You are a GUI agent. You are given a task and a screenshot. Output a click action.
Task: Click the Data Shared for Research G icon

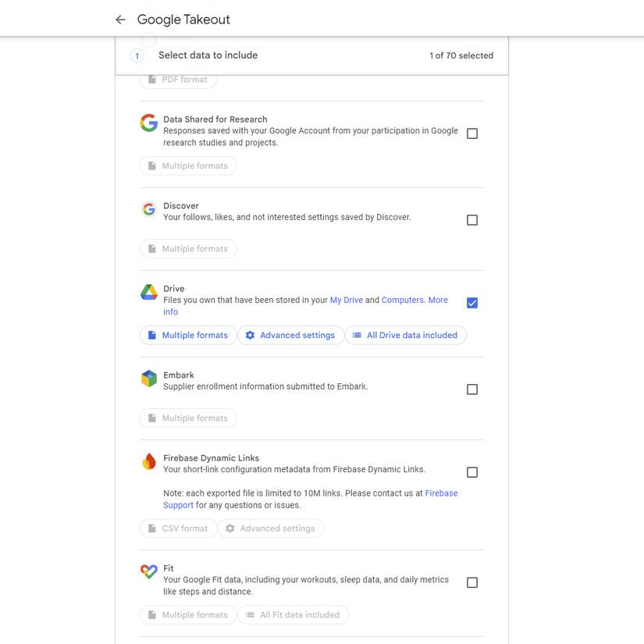click(149, 123)
